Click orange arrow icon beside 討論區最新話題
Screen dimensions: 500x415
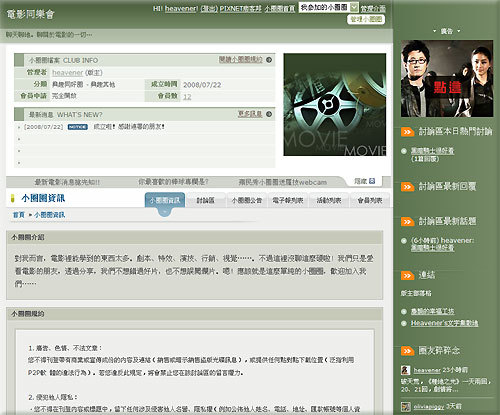(407, 221)
